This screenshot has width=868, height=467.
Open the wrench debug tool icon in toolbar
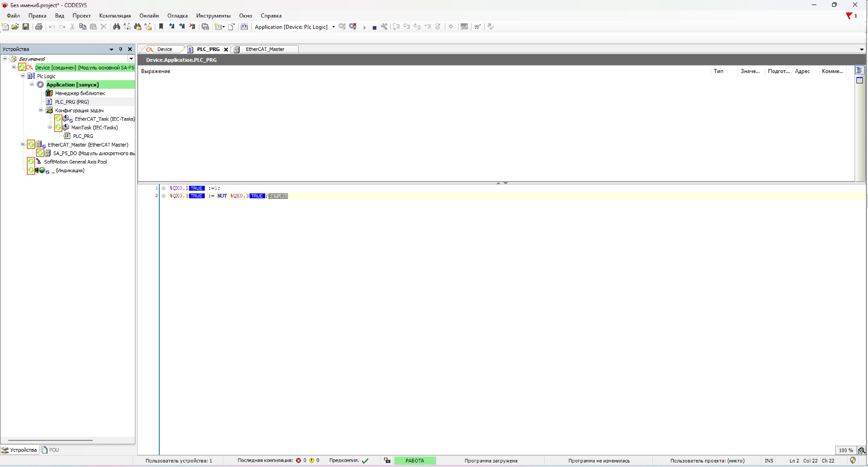click(384, 27)
